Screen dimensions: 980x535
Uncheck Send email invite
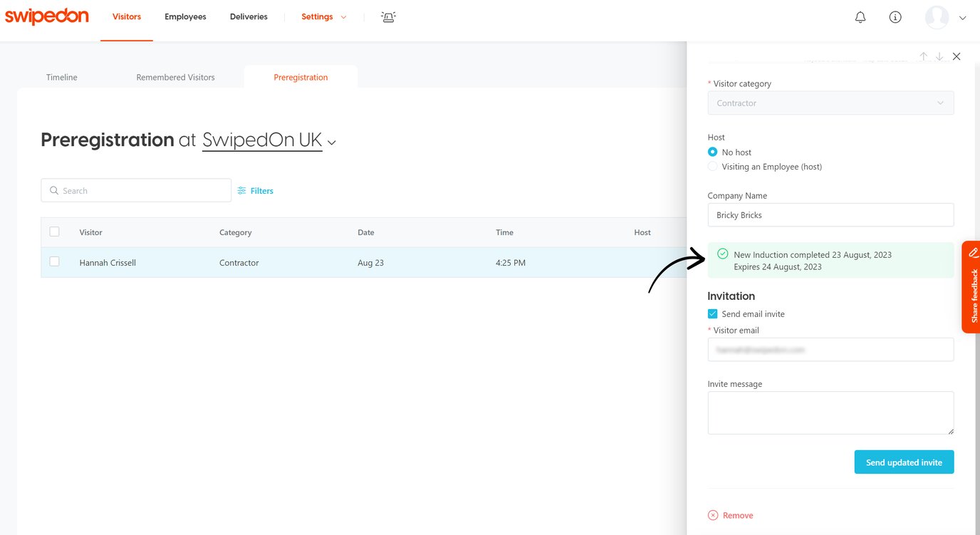712,313
